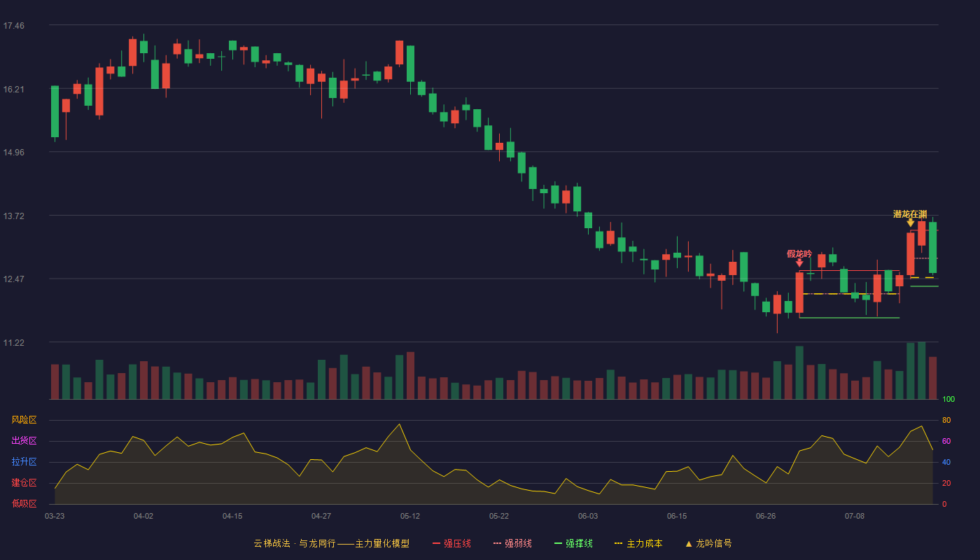This screenshot has width=980, height=560.
Task: Toggle the 强弱线 legend entry
Action: click(512, 543)
